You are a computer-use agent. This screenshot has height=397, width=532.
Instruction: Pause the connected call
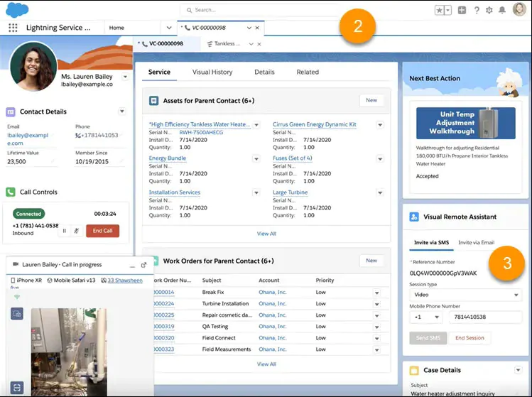[x=65, y=231]
